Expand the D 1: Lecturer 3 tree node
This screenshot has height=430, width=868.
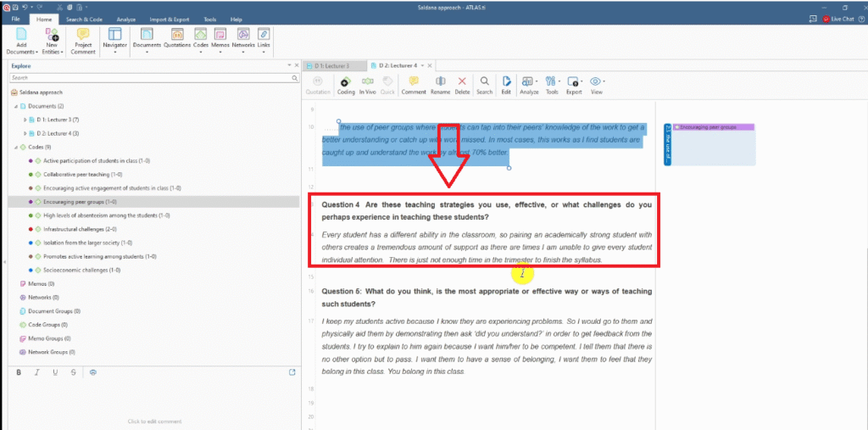25,120
